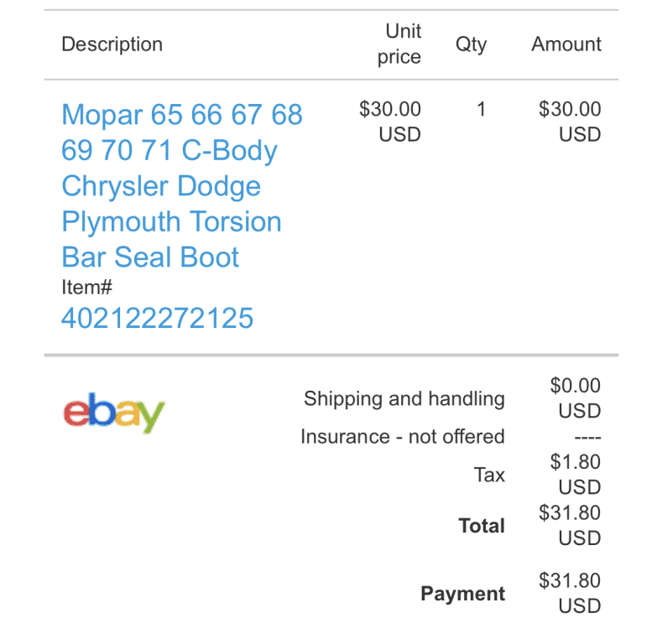This screenshot has width=652, height=644.
Task: Open the Mopar Torsion Bar Seal Boot link
Action: click(x=181, y=185)
